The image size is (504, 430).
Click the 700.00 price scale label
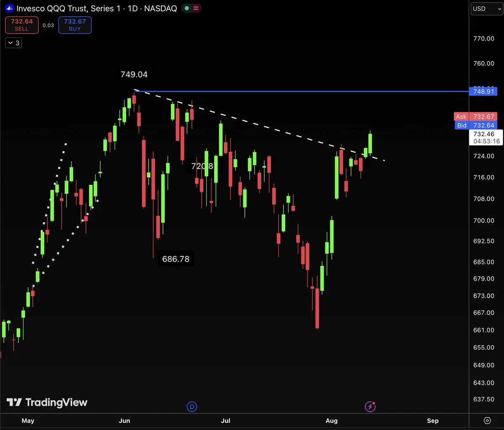(x=483, y=220)
